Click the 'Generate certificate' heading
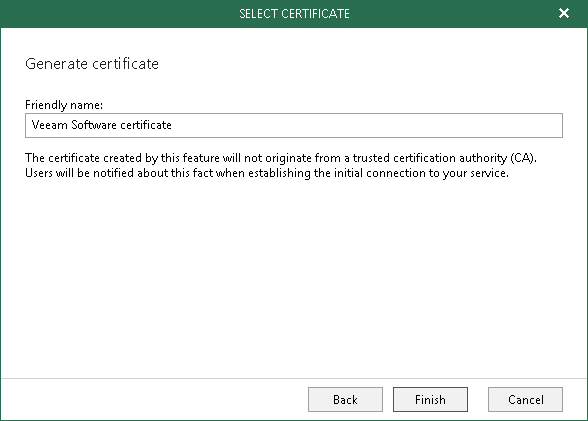The height and width of the screenshot is (421, 588). tap(92, 64)
